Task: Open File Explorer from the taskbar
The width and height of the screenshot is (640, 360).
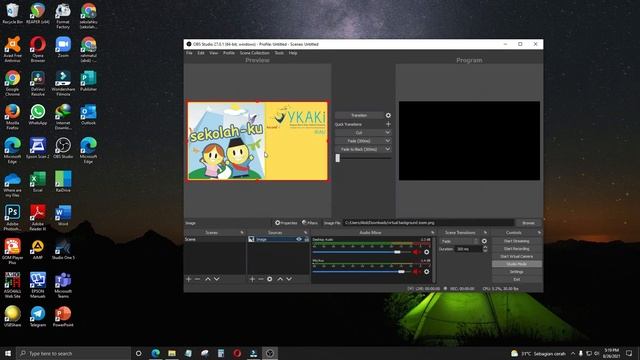Action: 172,353
